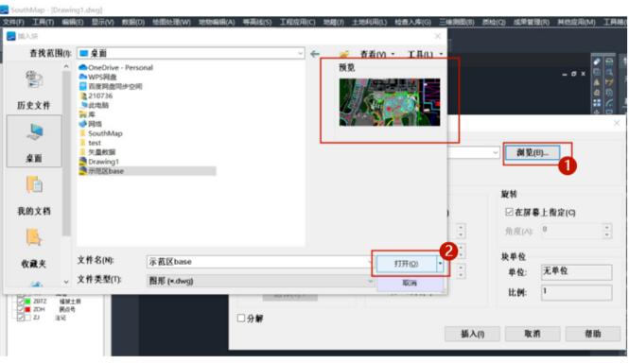
Task: Toggle the ZDH layer checkbox
Action: [x=20, y=309]
